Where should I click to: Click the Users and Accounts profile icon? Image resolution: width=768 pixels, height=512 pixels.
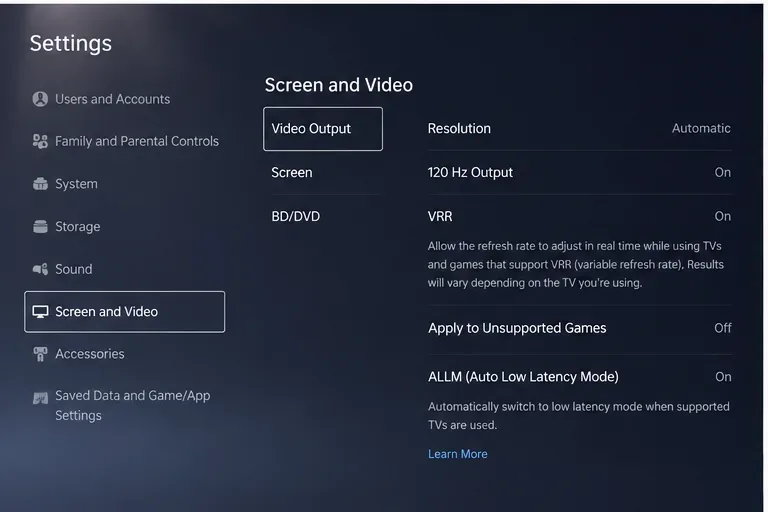[40, 99]
